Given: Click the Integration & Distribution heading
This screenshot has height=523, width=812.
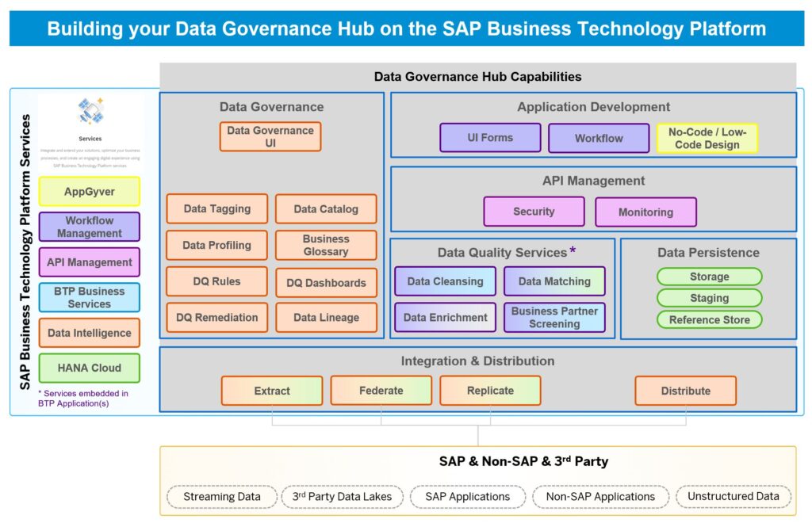Looking at the screenshot, I should tap(477, 361).
